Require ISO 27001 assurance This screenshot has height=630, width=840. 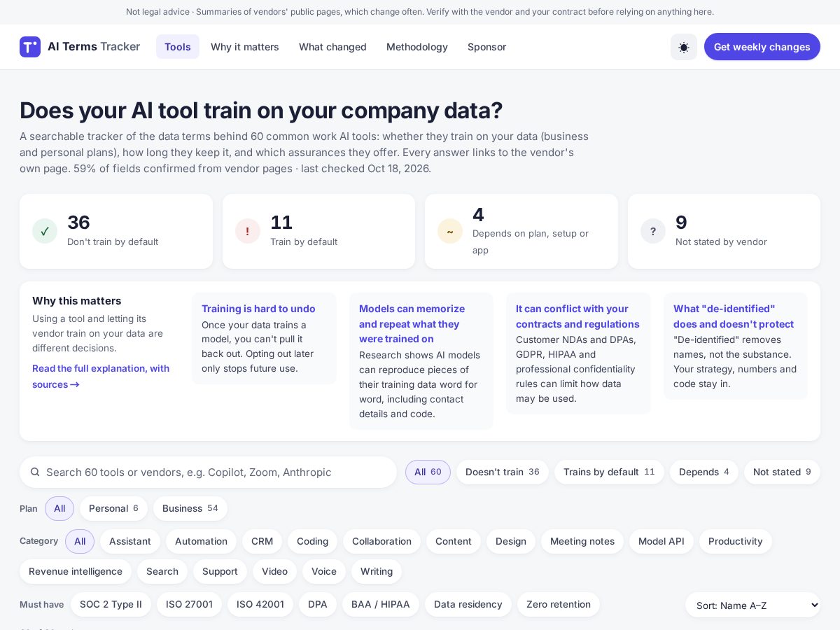[x=189, y=604]
